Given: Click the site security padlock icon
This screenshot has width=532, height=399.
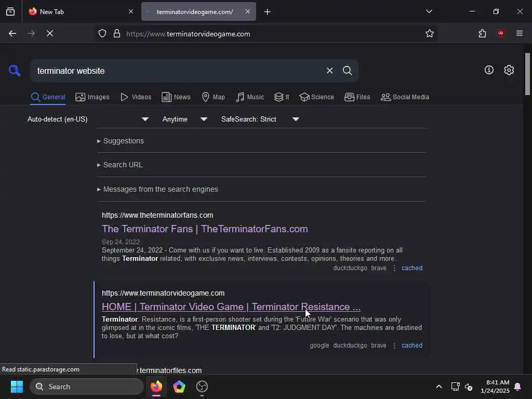Looking at the screenshot, I should tap(117, 34).
